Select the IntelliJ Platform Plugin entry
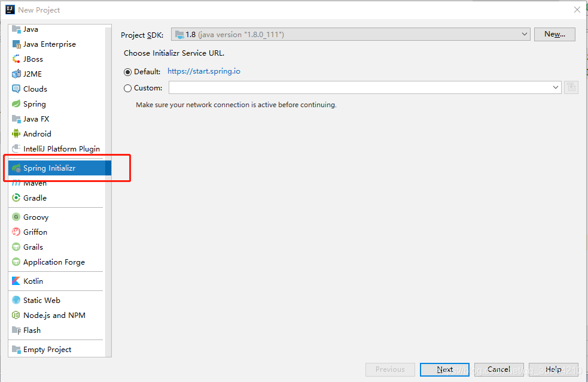Image resolution: width=588 pixels, height=382 pixels. pyautogui.click(x=57, y=148)
